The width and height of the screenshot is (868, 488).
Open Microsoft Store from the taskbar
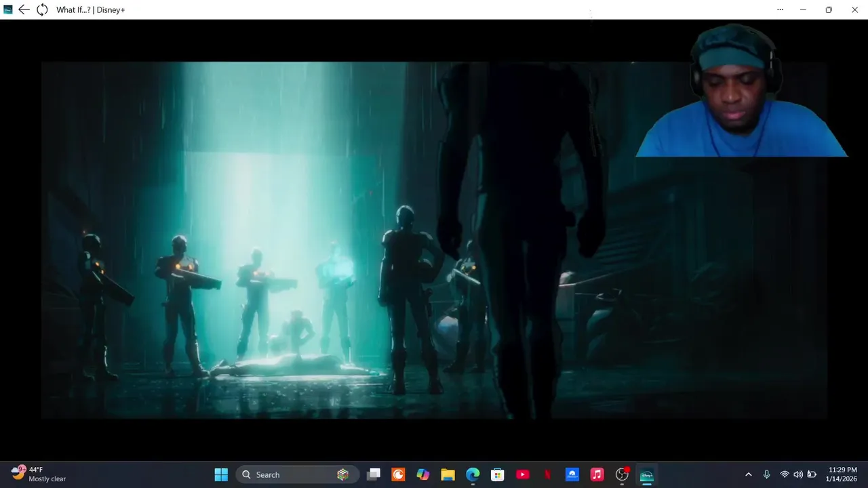[x=498, y=474]
